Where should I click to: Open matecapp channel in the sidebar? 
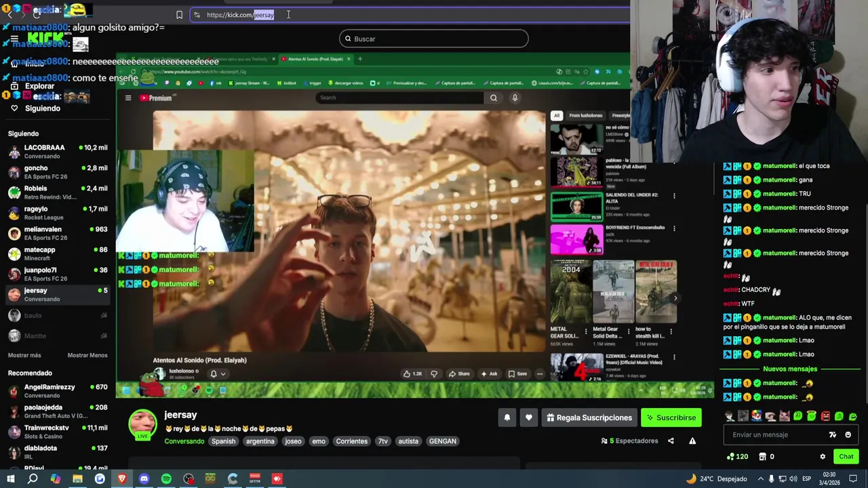pos(58,253)
